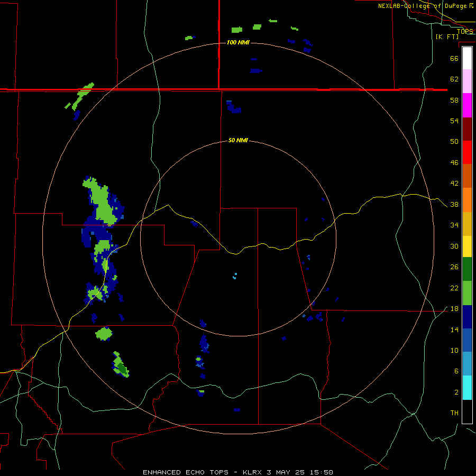Click legend value "38"
The height and width of the screenshot is (476, 476).
click(454, 205)
